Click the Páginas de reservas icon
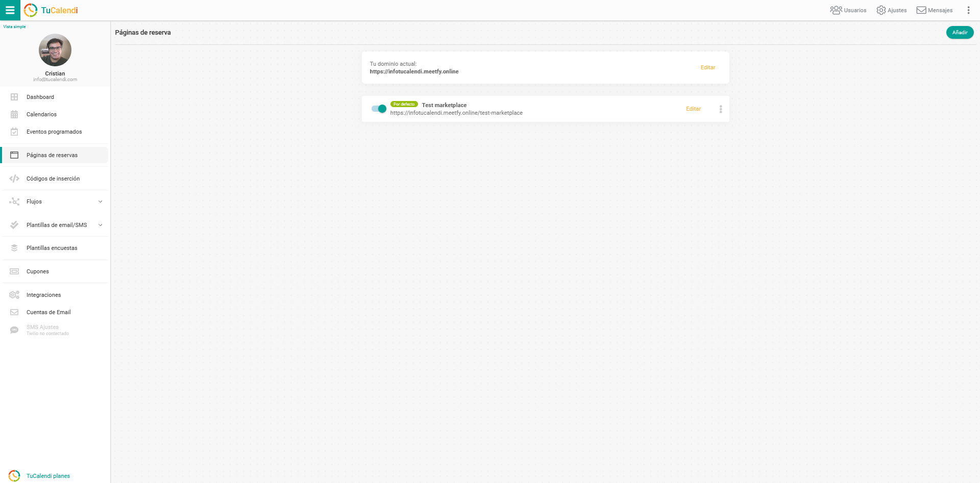Screen dimensions: 980x483 [x=14, y=155]
